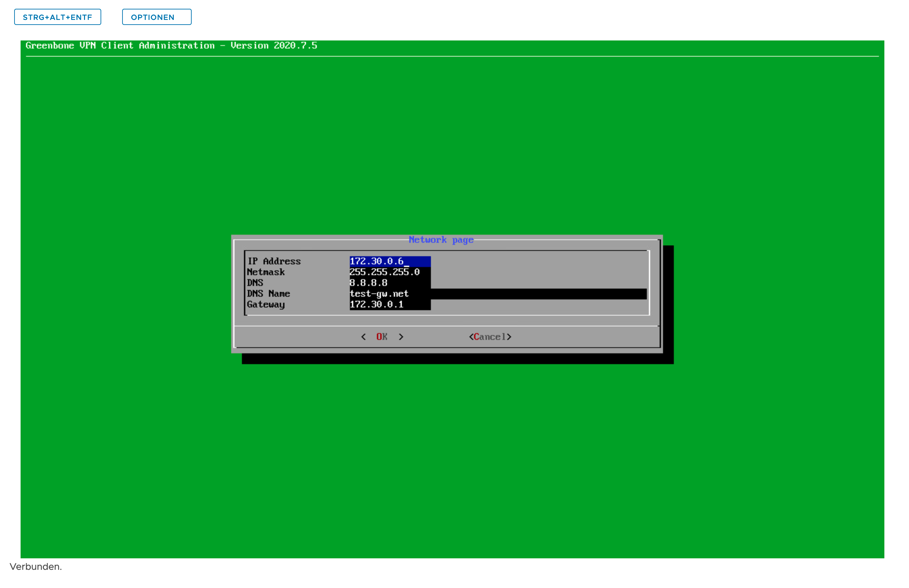Select the DNS field 8.8.8.8
The image size is (909, 588).
(390, 283)
